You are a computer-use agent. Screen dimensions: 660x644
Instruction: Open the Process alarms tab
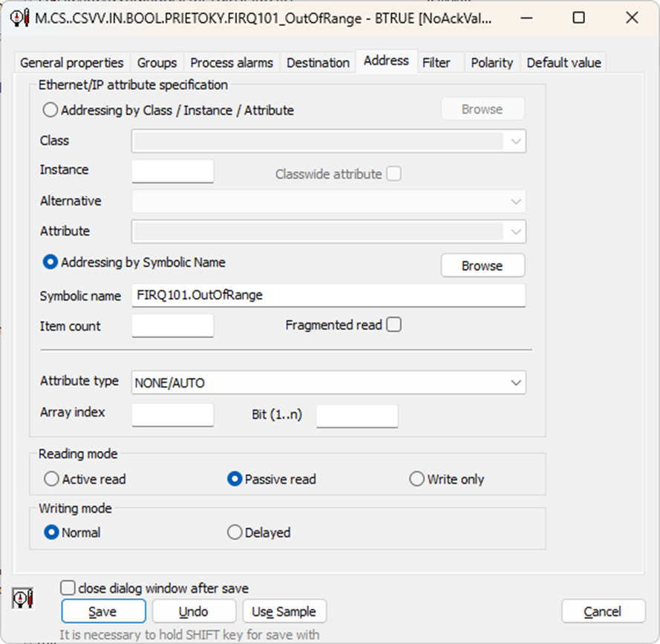(x=232, y=62)
